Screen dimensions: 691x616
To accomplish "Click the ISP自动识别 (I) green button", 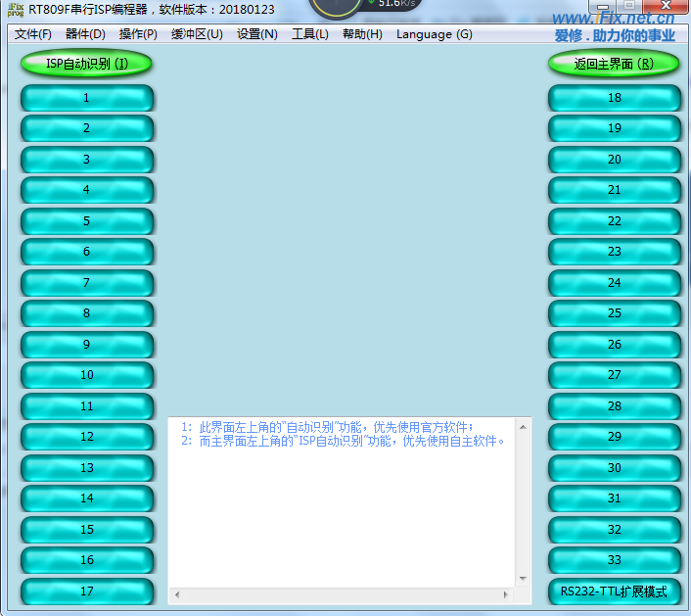I will tap(86, 64).
